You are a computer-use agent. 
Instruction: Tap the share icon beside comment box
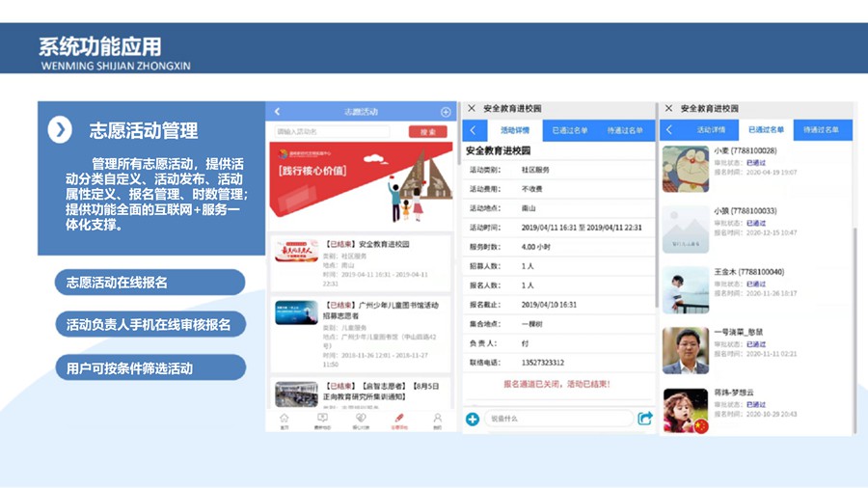click(645, 419)
